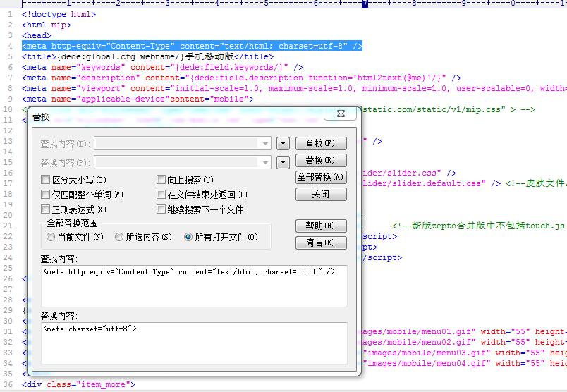
Task: Click the 关闭 button
Action: (x=320, y=194)
